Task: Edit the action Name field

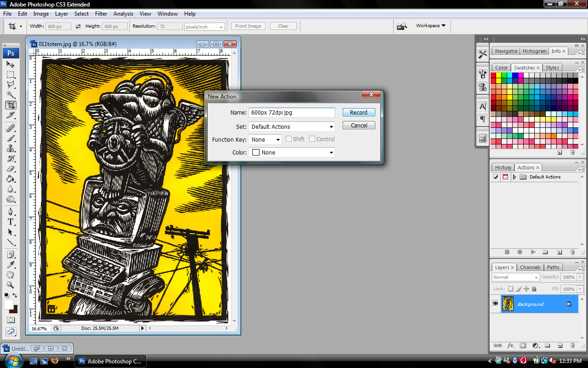Action: [292, 113]
